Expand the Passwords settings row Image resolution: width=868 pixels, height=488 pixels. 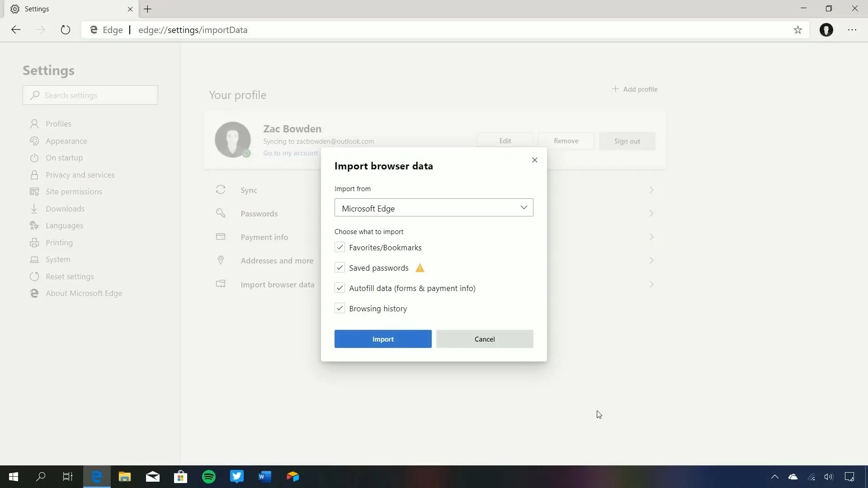coord(651,213)
